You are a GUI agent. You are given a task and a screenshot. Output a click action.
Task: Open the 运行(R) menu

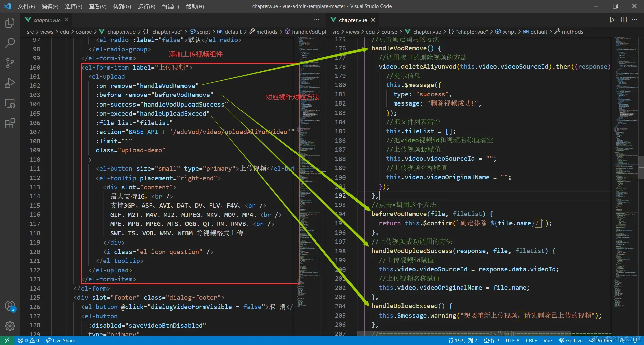147,6
